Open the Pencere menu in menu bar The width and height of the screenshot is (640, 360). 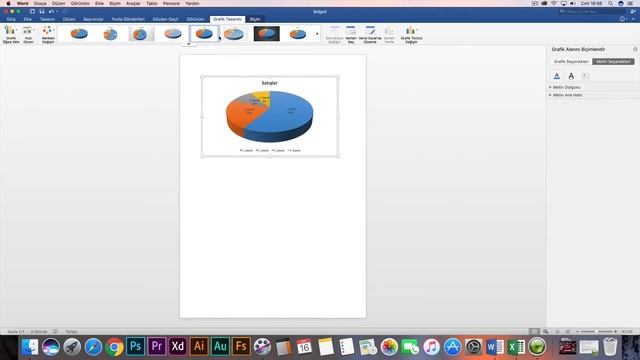click(171, 3)
